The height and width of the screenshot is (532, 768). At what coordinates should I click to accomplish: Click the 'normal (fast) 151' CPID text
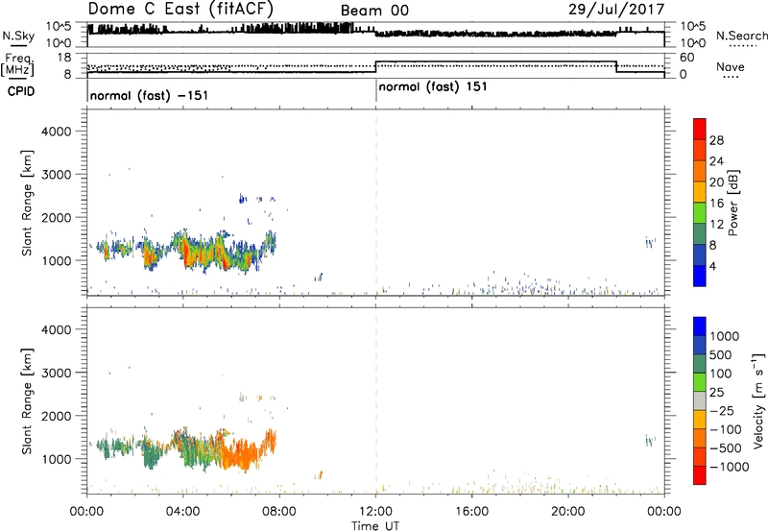433,87
